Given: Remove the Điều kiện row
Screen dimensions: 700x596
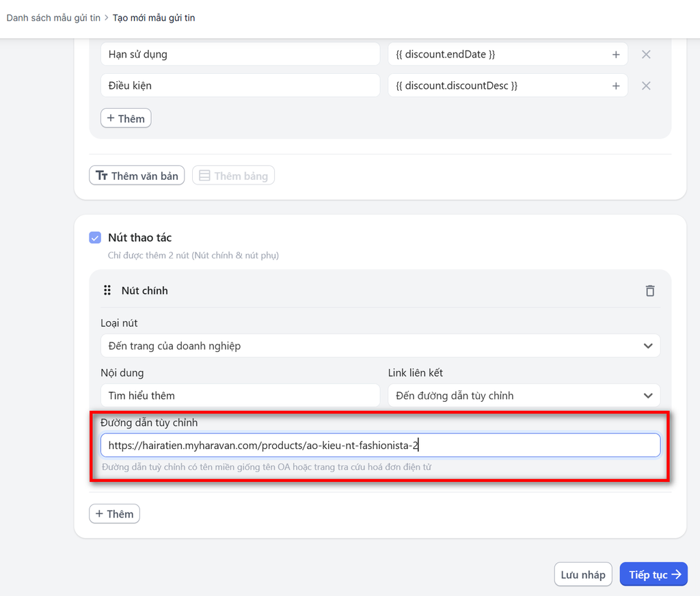Looking at the screenshot, I should click(x=645, y=86).
